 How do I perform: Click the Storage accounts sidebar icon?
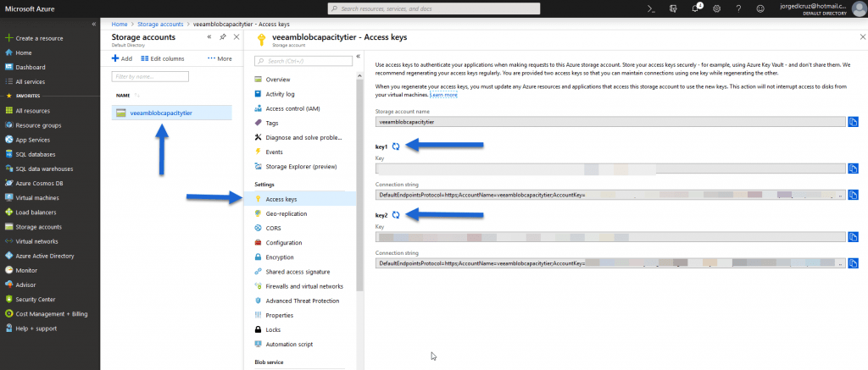click(x=8, y=227)
